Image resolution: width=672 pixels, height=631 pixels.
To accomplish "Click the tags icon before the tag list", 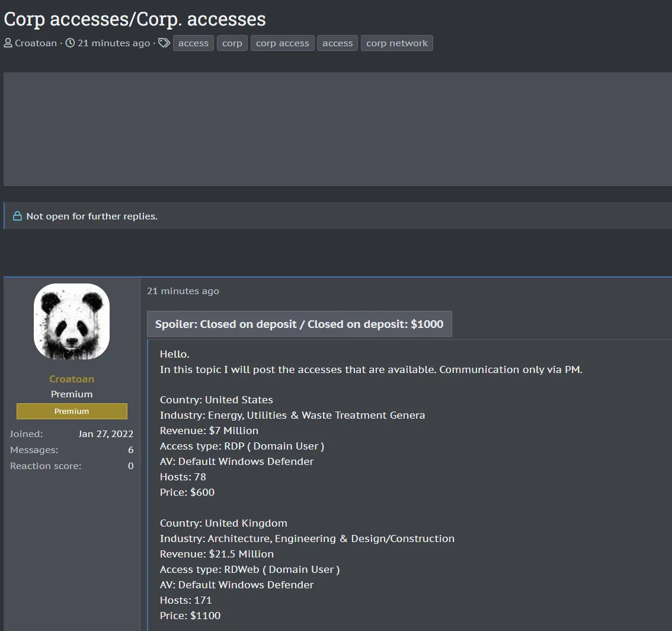I will (164, 43).
